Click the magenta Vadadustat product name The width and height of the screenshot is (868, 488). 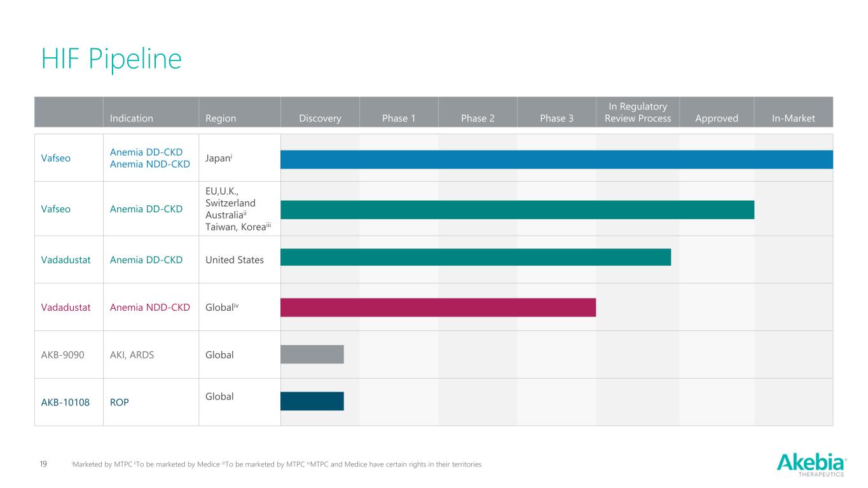(x=66, y=308)
